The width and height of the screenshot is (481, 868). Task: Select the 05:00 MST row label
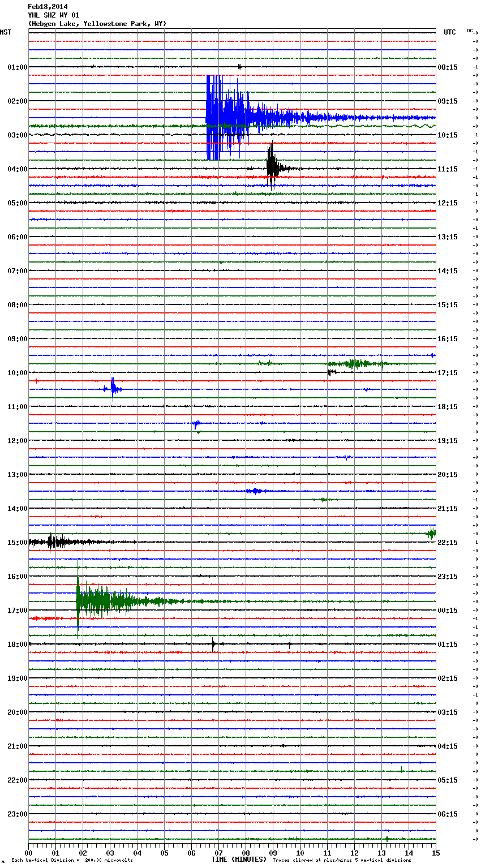coord(18,203)
